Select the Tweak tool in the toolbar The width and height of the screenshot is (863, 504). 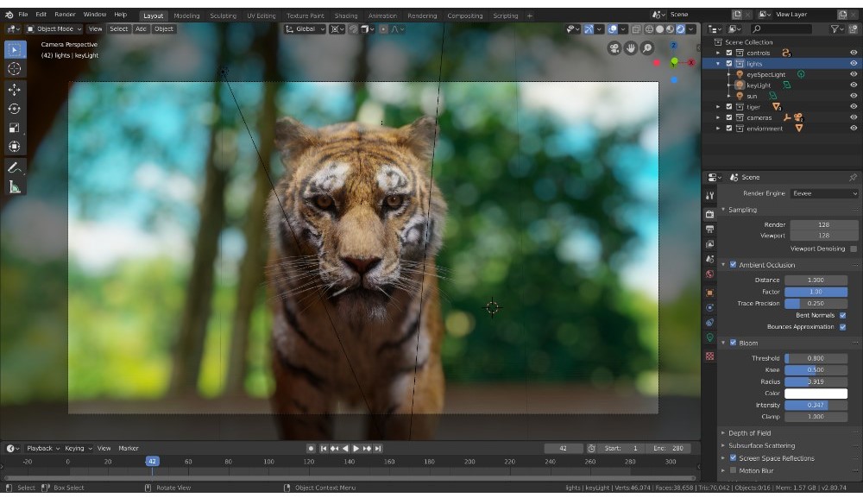14,49
